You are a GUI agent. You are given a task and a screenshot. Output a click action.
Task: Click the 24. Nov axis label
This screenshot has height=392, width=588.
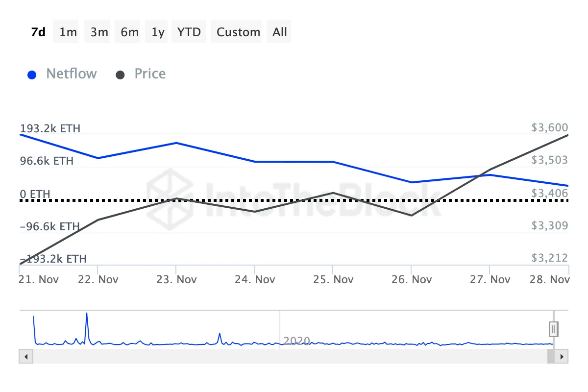255,279
